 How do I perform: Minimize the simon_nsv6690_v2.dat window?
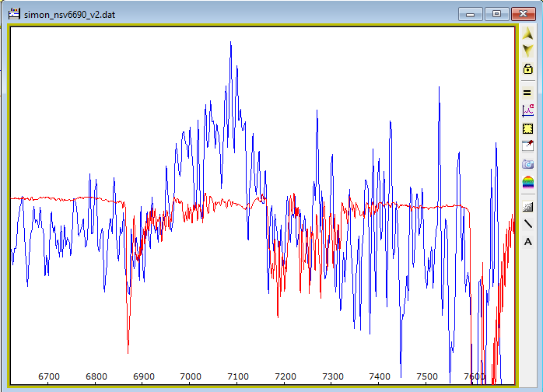(470, 13)
